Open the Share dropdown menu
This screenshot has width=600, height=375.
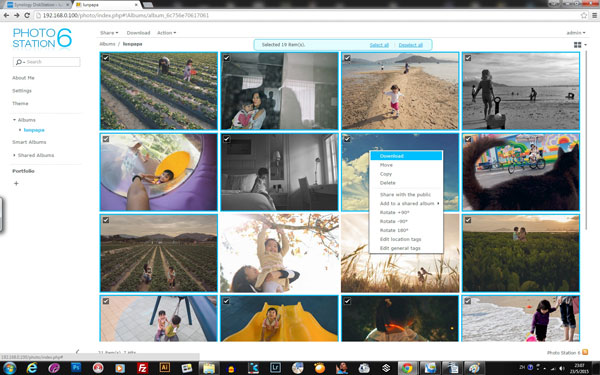(x=109, y=33)
